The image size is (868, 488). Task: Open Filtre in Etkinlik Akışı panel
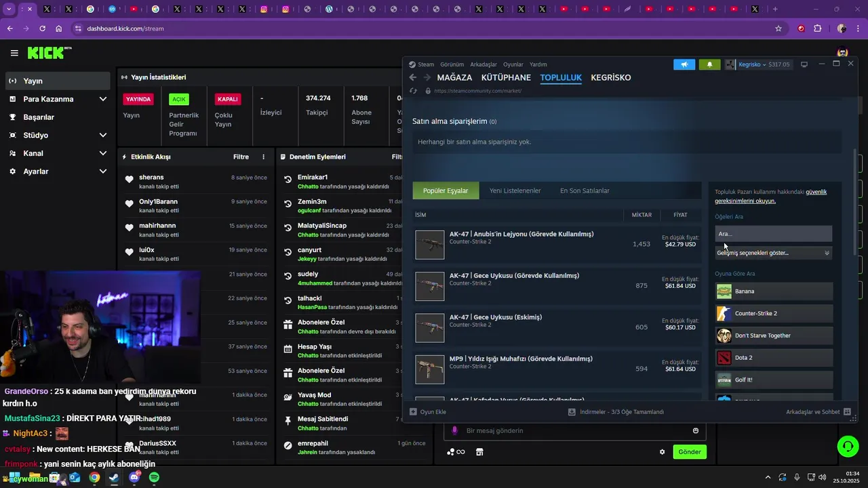pyautogui.click(x=241, y=157)
